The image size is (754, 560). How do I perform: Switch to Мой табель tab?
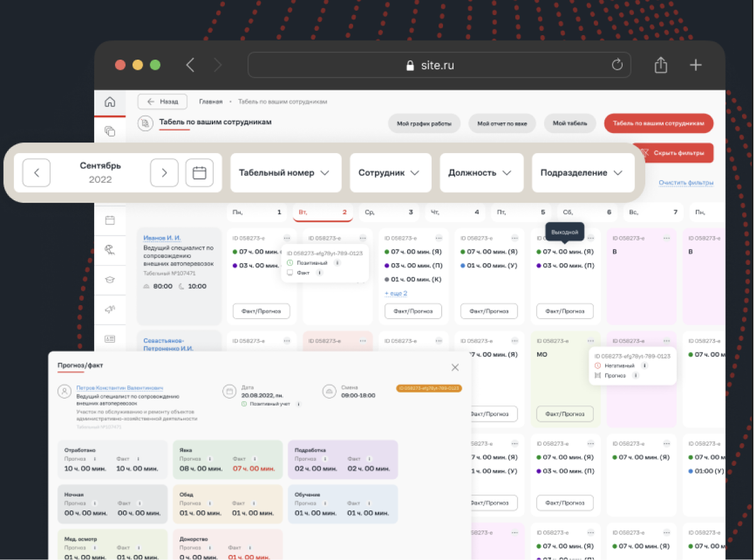(x=570, y=124)
